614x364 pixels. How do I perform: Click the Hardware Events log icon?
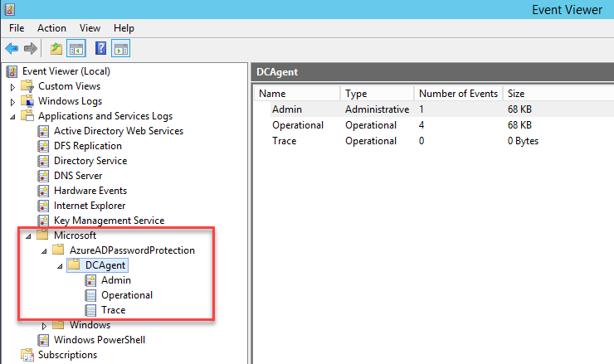(43, 191)
